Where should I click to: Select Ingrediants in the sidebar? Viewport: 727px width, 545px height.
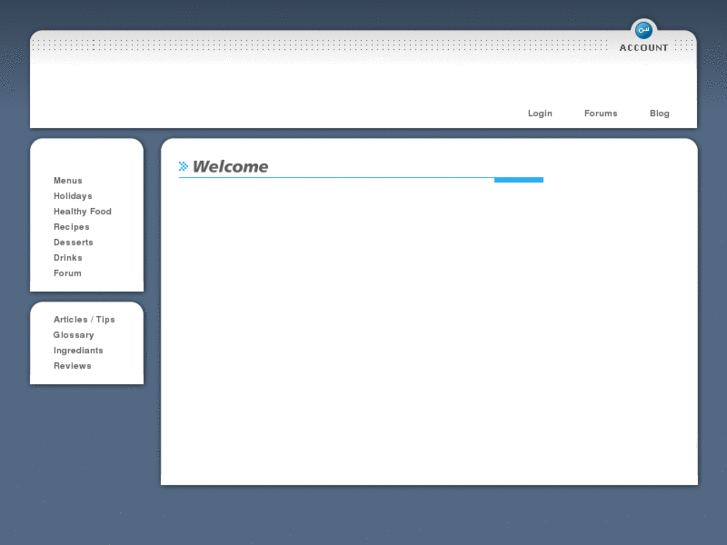(x=78, y=351)
